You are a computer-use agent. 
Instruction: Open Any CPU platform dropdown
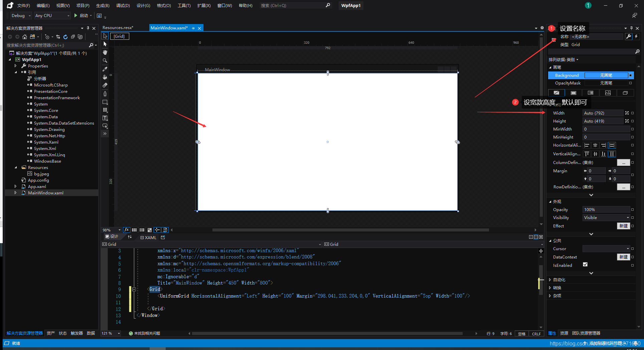[x=52, y=16]
